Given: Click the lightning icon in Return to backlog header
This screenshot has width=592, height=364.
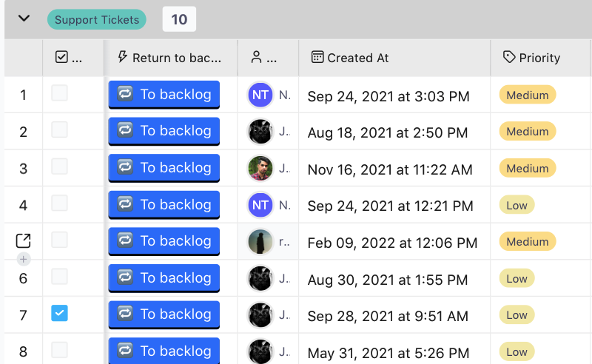Looking at the screenshot, I should tap(123, 57).
